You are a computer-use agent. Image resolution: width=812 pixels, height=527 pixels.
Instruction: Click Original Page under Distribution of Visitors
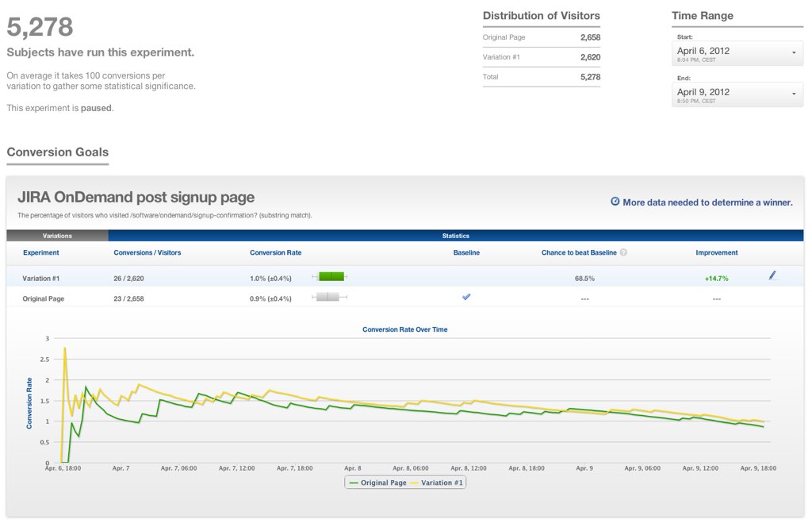click(504, 37)
